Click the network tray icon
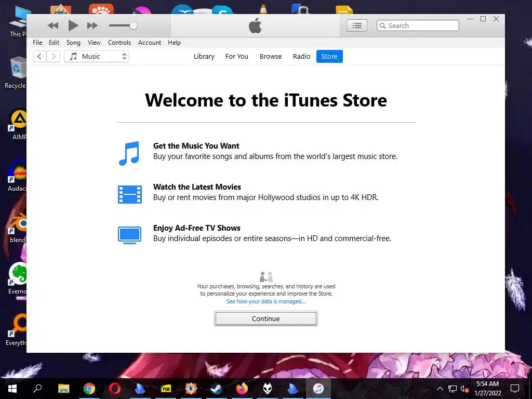The width and height of the screenshot is (532, 399). [453, 389]
